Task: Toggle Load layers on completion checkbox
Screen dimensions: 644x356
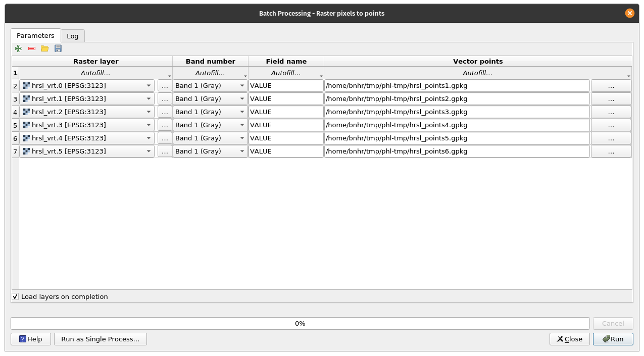Action: (x=16, y=297)
